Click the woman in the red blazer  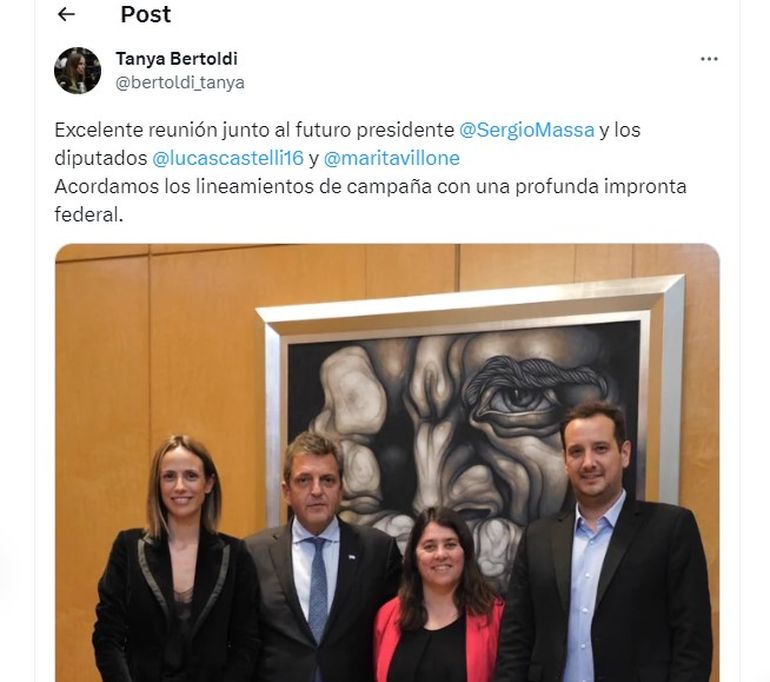(440, 595)
